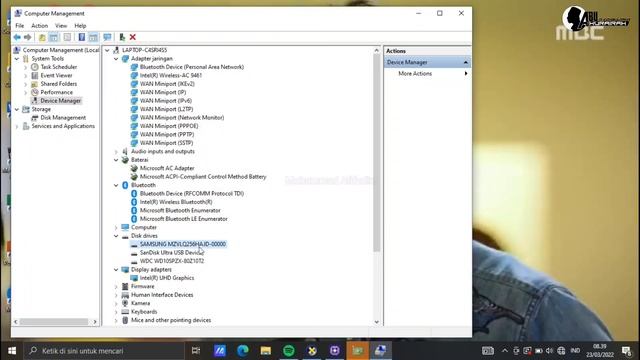Viewport: 640px width, 360px height.
Task: Select the WDC WD10SPZX disk drive
Action: click(x=171, y=261)
